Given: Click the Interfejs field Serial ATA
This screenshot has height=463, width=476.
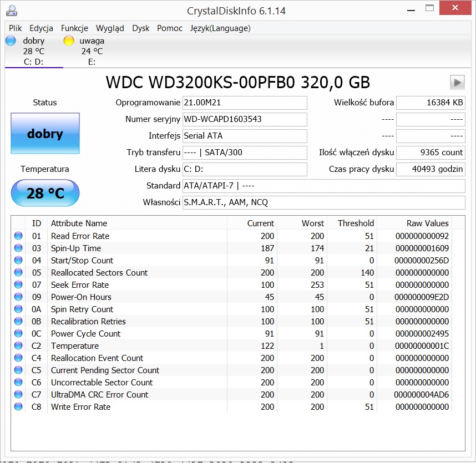Looking at the screenshot, I should click(245, 136).
